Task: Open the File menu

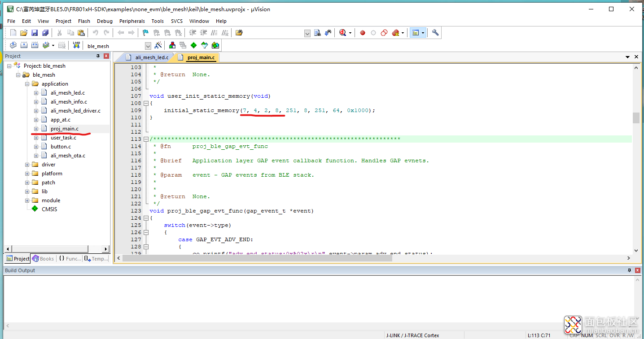Action: [x=11, y=21]
